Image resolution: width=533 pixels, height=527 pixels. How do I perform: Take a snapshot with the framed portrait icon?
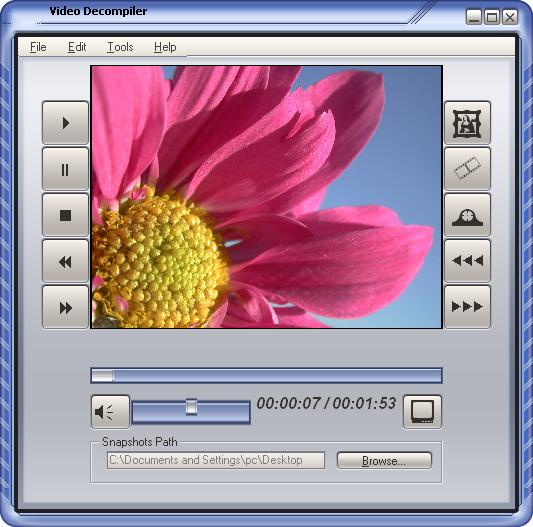[x=467, y=123]
